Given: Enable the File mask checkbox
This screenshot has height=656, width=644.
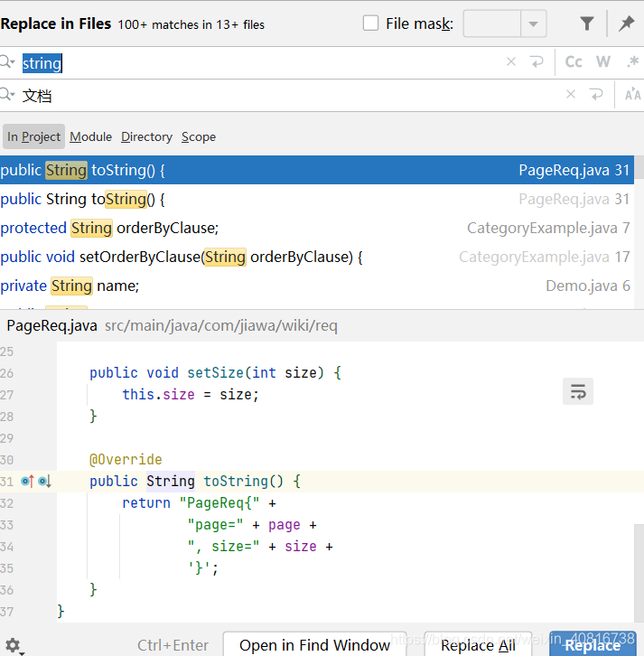Looking at the screenshot, I should [370, 23].
